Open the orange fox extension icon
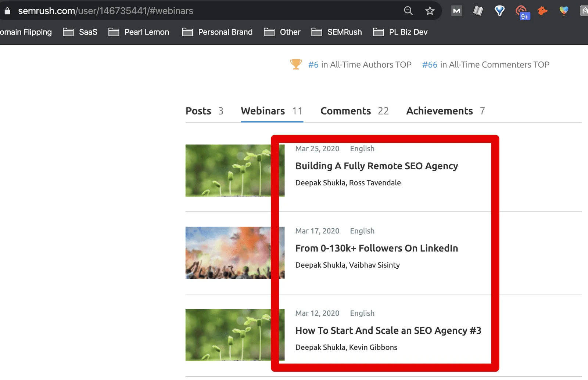The image size is (588, 380). (x=542, y=11)
